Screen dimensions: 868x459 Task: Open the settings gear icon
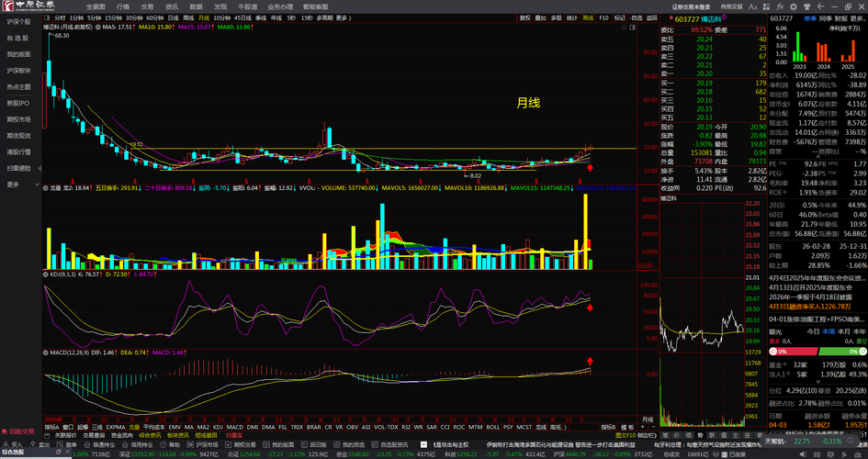(x=794, y=6)
